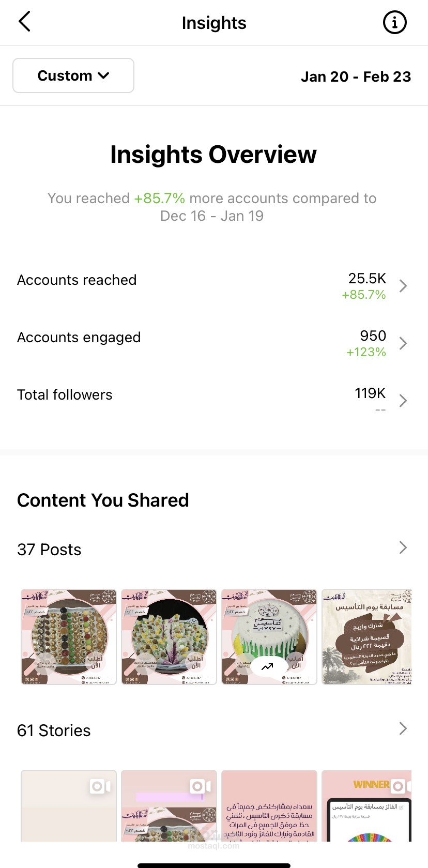Tap the trending arrow icon on cake post
The height and width of the screenshot is (868, 428).
coord(267,667)
